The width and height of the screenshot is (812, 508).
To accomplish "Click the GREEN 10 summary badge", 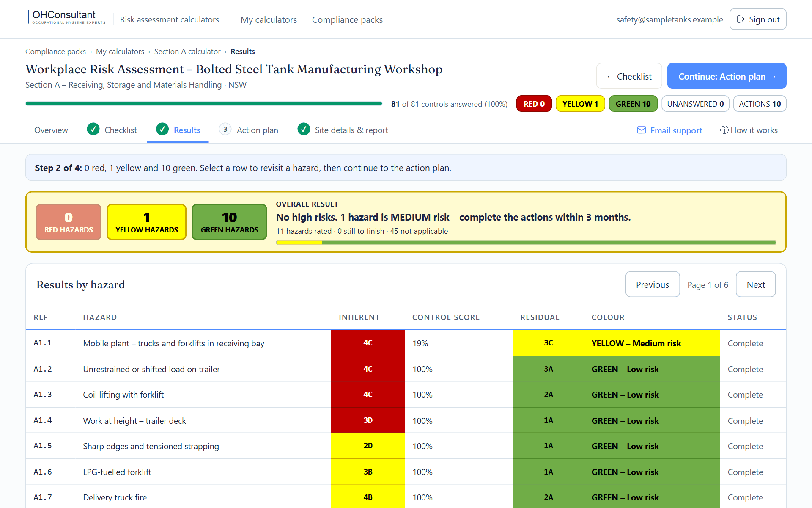I will (633, 104).
